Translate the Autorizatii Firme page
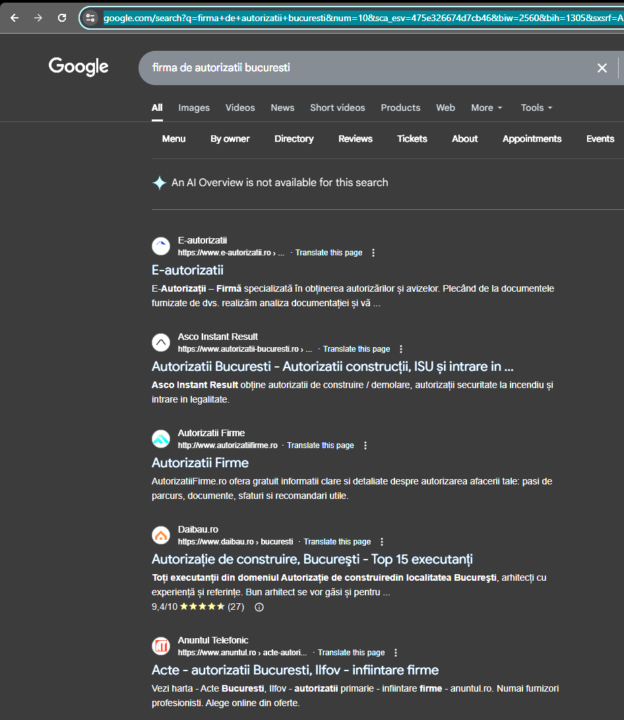The image size is (624, 720). click(320, 445)
